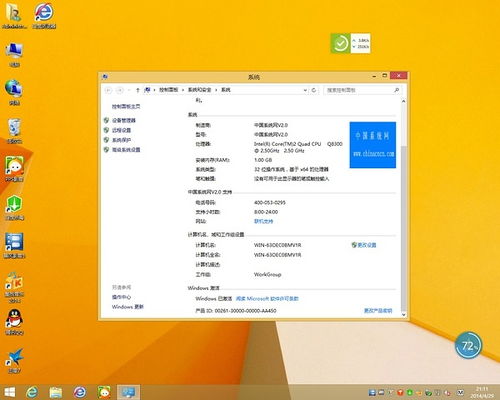
Task: Click the processor value Intel Core2 Quad Q8300
Action: (x=298, y=147)
